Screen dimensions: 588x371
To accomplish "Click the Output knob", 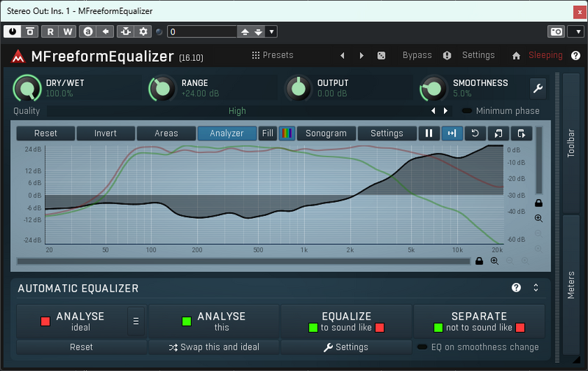I will (x=298, y=88).
